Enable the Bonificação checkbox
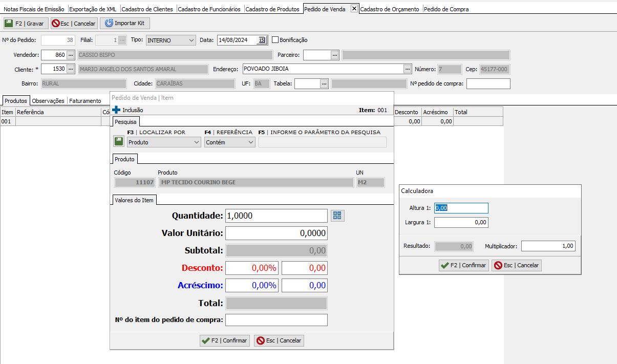617x364 pixels. (x=275, y=40)
